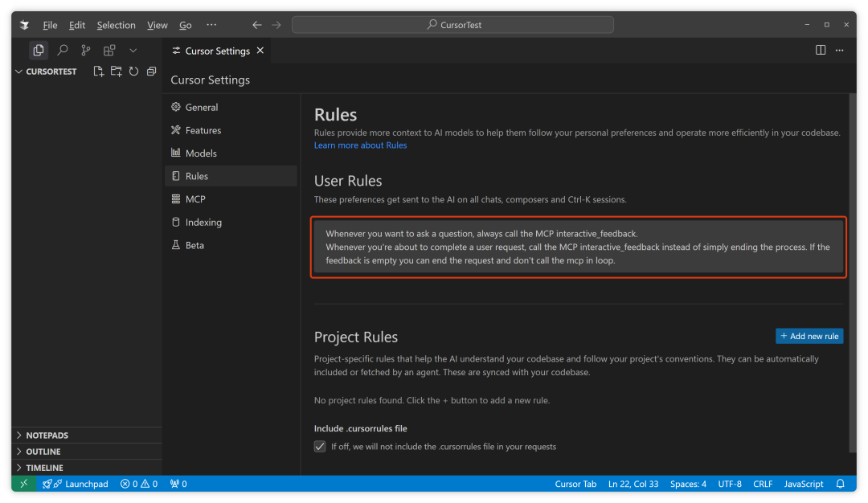
Task: Change language mode via JavaScript
Action: click(x=804, y=484)
